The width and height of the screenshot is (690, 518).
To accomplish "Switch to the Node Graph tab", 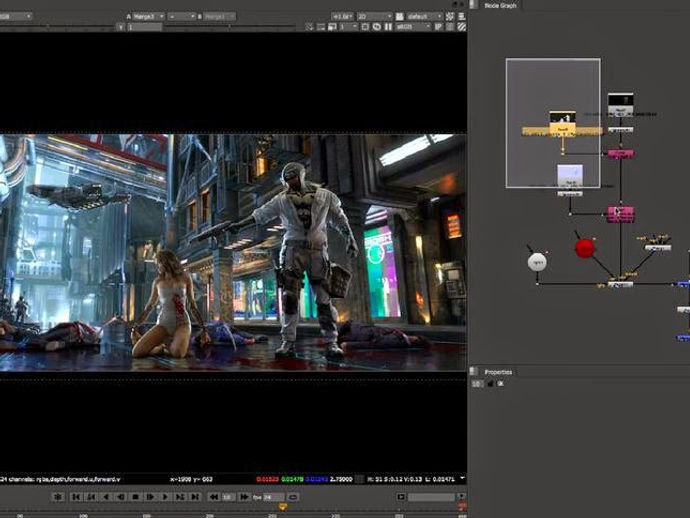I will click(500, 5).
